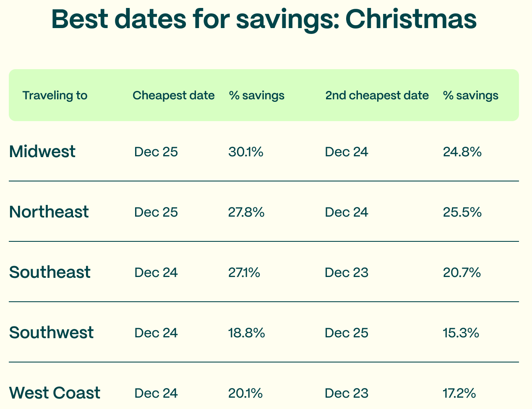
Task: Click the "Best dates for savings: Christmas" title
Action: coord(264,19)
